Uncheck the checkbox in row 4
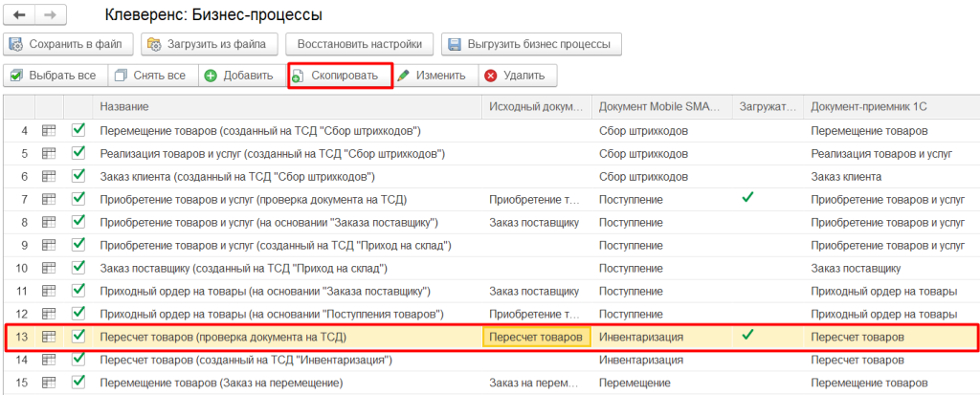 [78, 131]
